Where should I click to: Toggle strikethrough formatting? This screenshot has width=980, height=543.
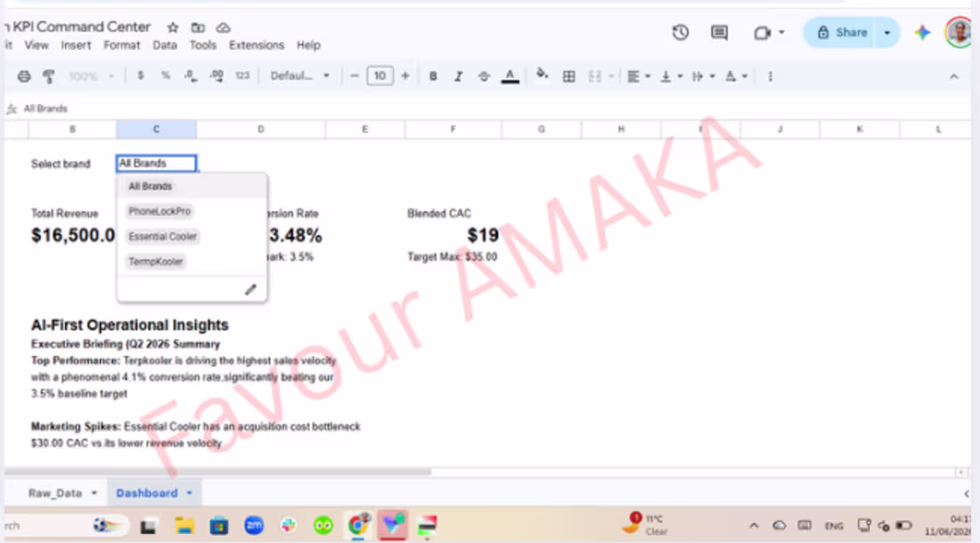point(484,77)
